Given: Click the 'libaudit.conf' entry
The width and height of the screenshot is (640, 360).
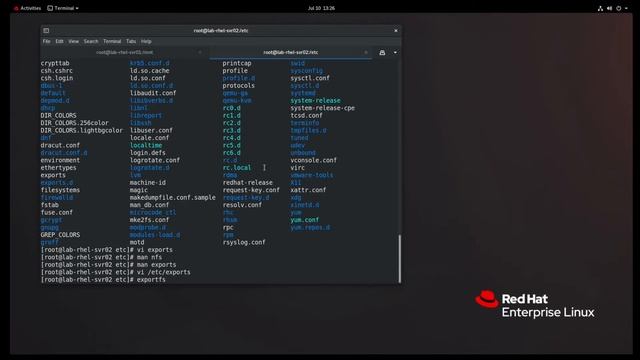Looking at the screenshot, I should pos(153,93).
